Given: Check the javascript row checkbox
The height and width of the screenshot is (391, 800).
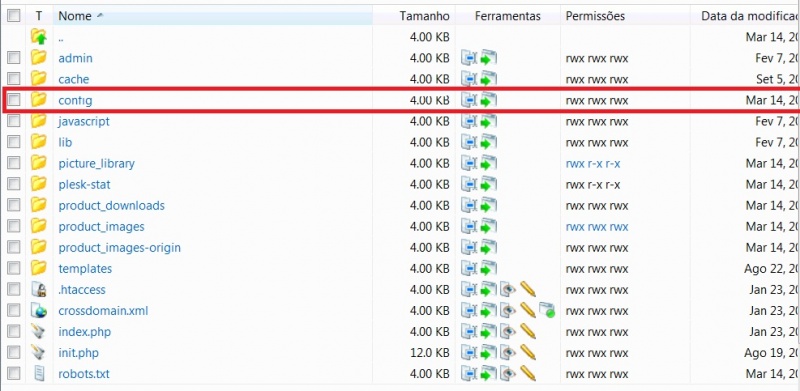Looking at the screenshot, I should tap(14, 121).
